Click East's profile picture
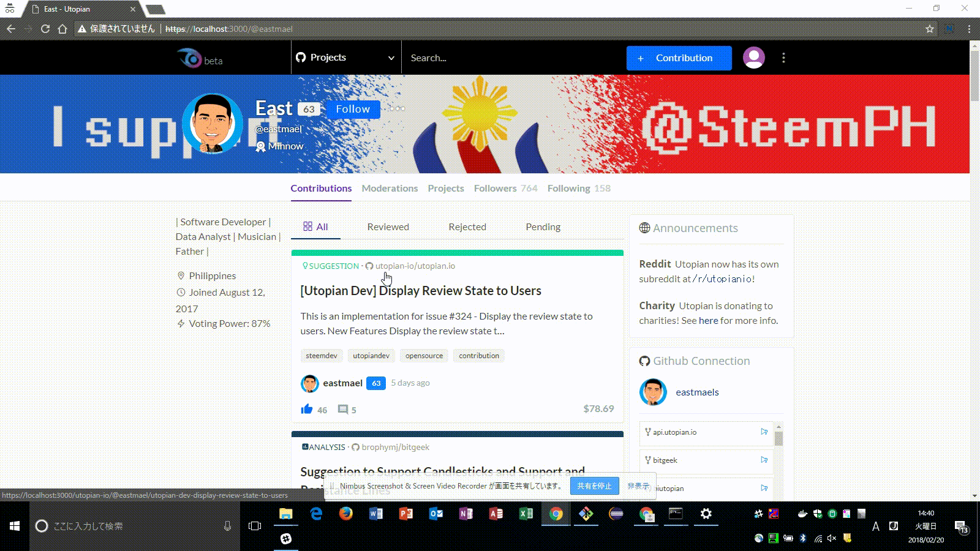980x551 pixels. [212, 124]
